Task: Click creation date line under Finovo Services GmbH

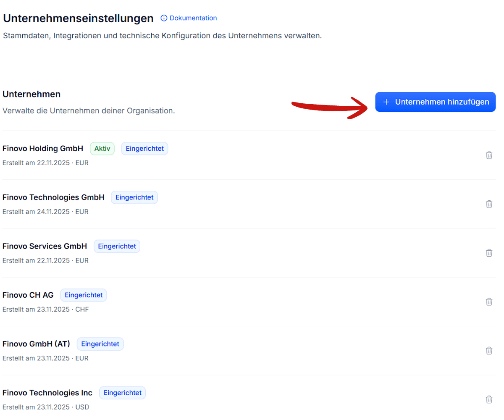Action: (x=45, y=260)
